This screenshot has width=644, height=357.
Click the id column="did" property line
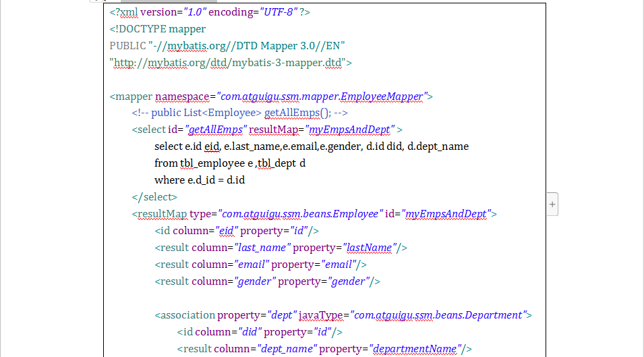click(260, 332)
